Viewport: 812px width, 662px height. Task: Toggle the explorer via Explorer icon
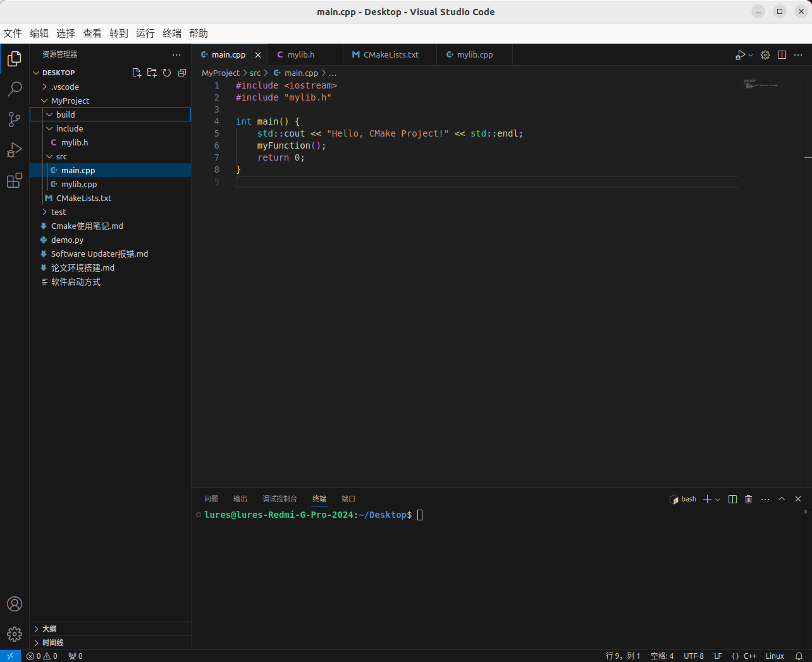click(x=15, y=59)
